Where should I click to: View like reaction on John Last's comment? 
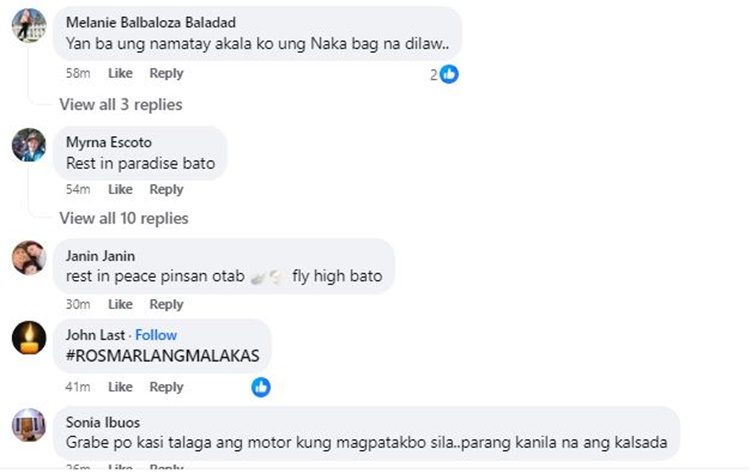pyautogui.click(x=261, y=387)
